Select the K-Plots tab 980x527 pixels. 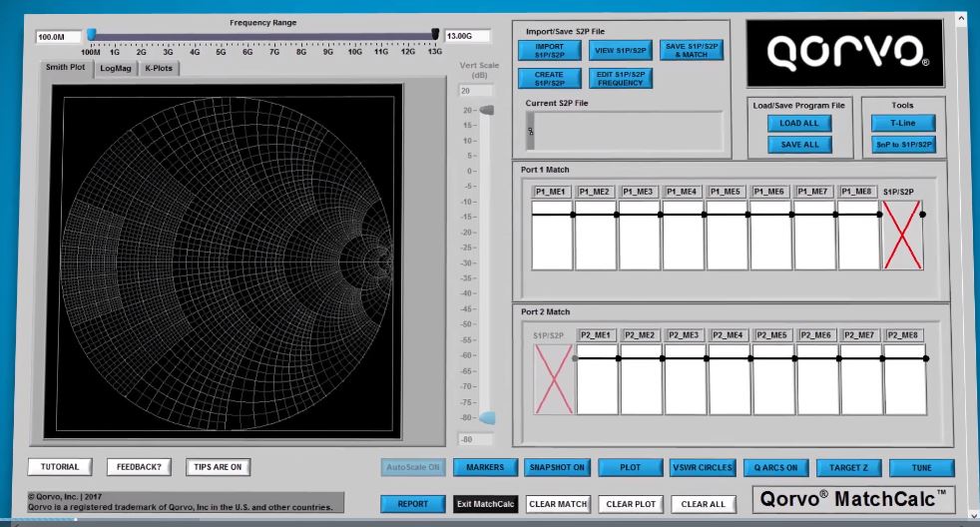pyautogui.click(x=159, y=68)
